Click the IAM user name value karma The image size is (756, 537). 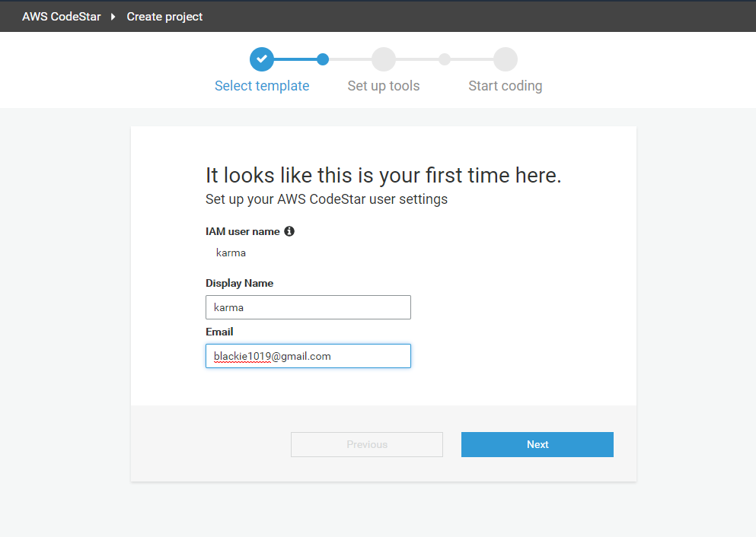231,253
